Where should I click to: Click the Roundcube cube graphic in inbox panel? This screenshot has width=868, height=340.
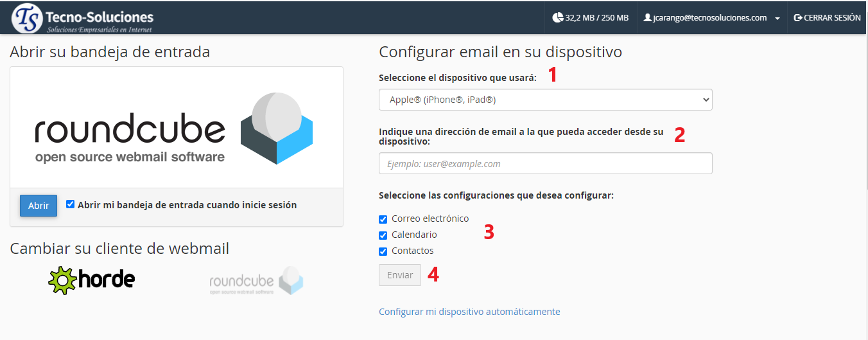277,128
